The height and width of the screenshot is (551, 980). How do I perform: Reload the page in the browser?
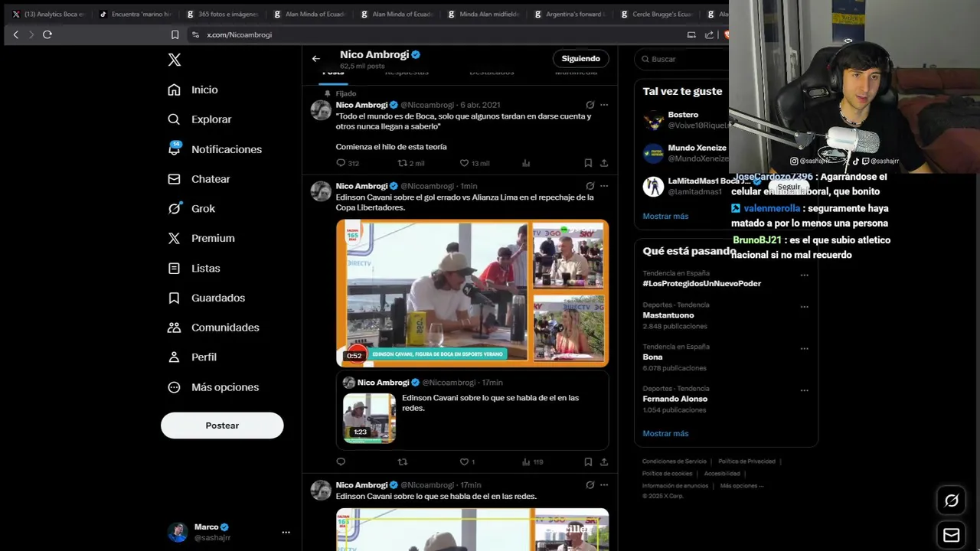pos(47,34)
